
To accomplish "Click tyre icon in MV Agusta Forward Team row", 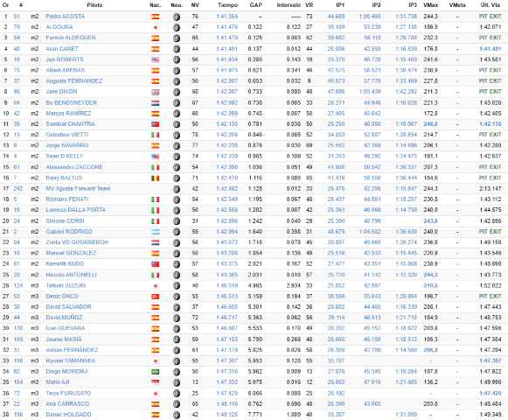I will pos(177,189).
